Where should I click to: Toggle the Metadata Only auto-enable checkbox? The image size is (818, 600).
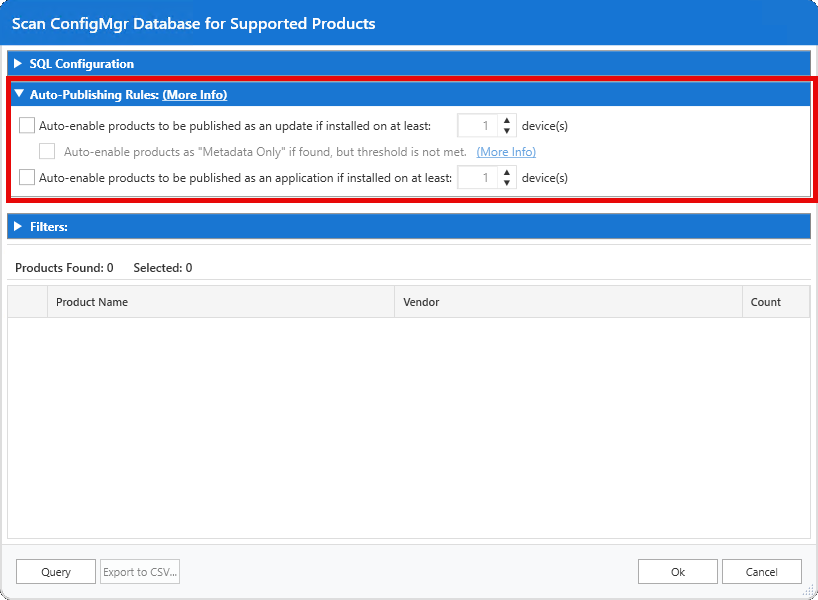click(47, 152)
